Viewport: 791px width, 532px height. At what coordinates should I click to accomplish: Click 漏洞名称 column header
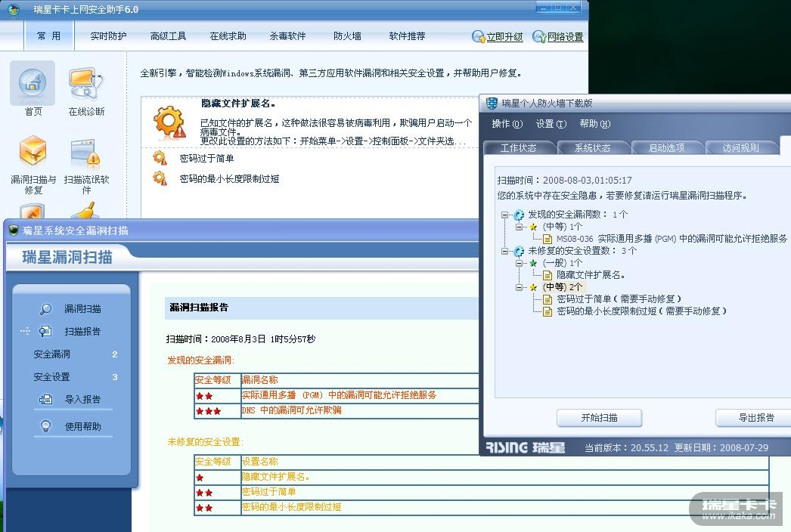(260, 380)
